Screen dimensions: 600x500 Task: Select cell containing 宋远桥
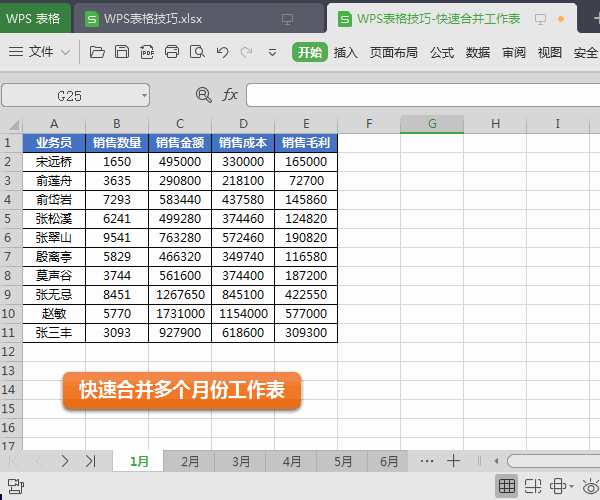point(54,162)
